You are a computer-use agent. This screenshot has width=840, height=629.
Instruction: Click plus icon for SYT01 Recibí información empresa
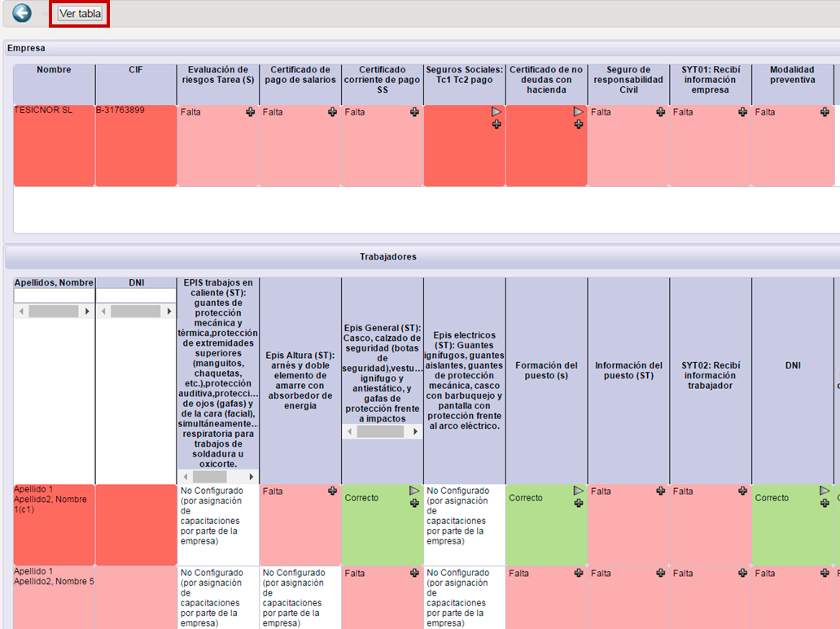click(742, 112)
